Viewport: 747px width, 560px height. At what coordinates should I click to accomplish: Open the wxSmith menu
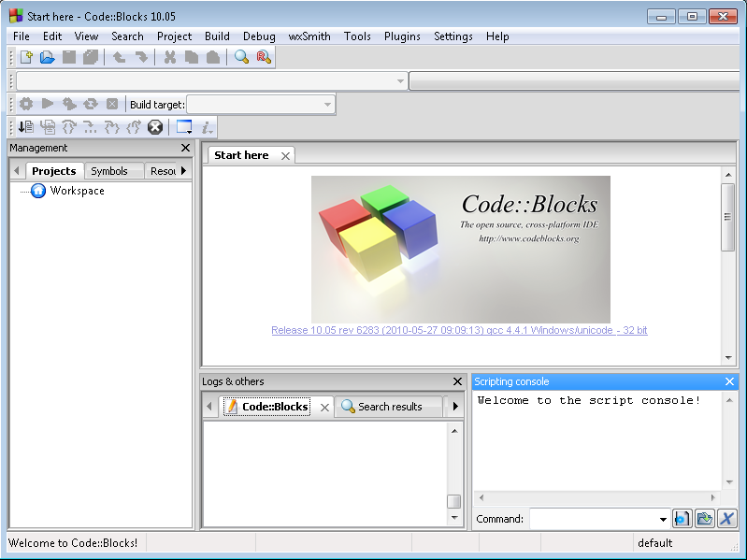click(x=309, y=36)
